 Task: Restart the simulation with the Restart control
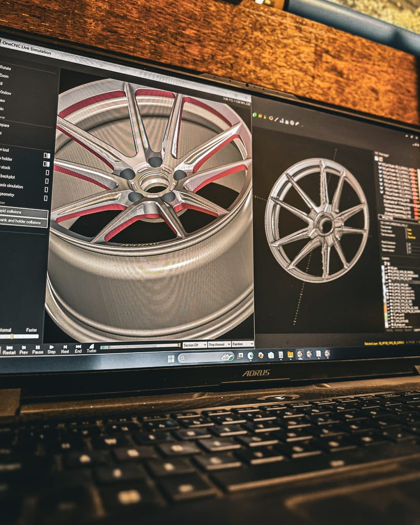coord(9,350)
